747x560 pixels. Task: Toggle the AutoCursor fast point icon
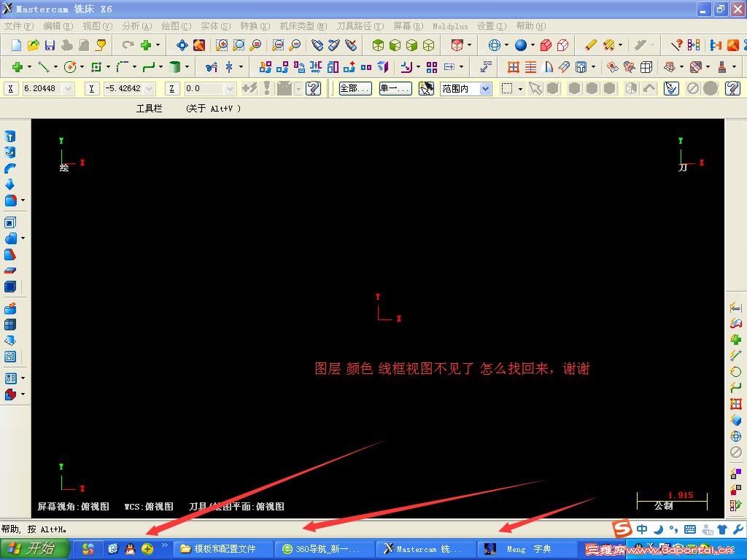click(x=249, y=88)
